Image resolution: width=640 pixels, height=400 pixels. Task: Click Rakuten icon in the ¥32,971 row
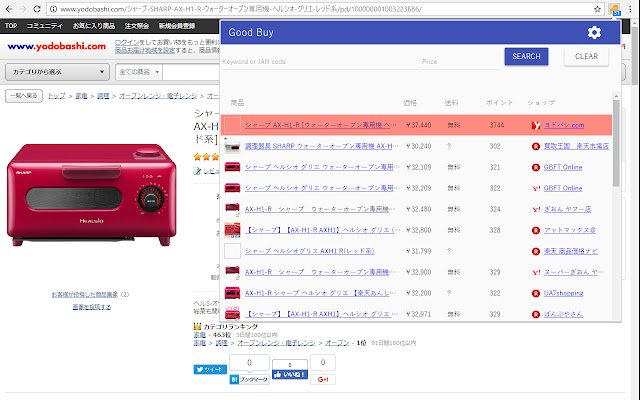(x=536, y=314)
